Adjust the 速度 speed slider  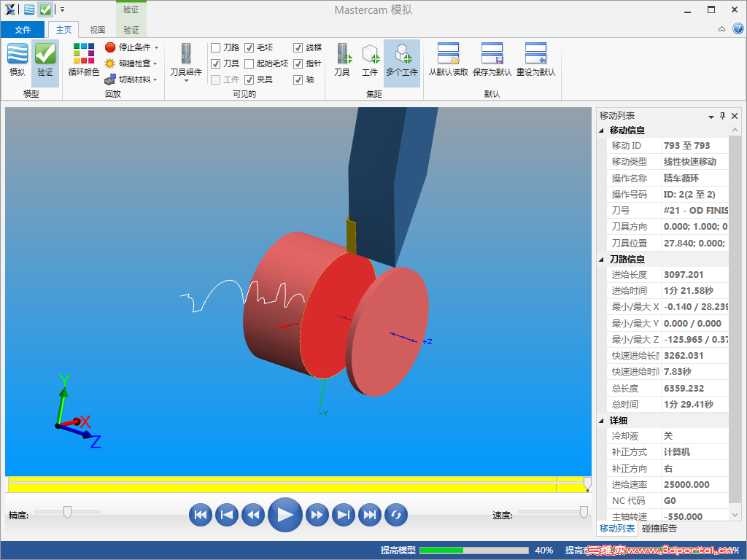coord(584,513)
